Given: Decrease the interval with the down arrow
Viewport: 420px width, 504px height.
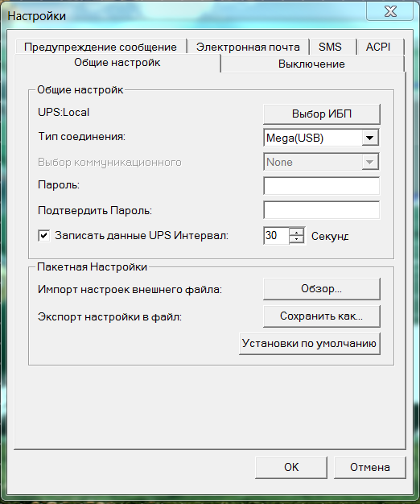Looking at the screenshot, I should [297, 240].
